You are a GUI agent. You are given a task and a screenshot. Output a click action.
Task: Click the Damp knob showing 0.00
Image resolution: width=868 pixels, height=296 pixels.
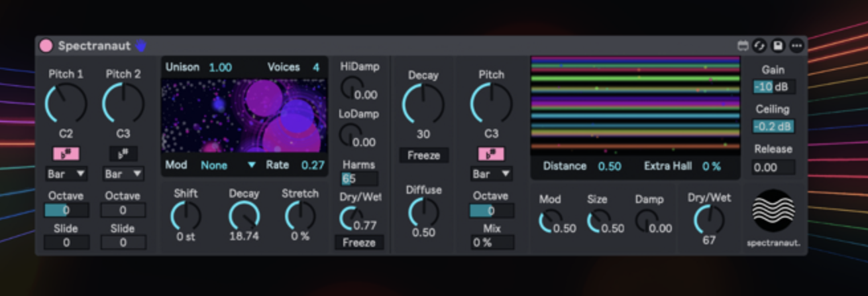tap(647, 221)
